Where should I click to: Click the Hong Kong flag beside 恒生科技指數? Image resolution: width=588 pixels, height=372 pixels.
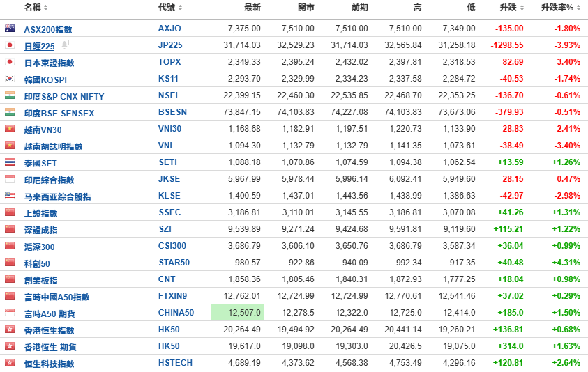(10, 363)
